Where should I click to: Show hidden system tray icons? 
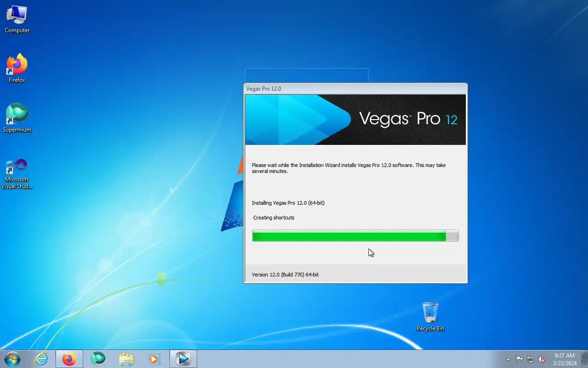[x=508, y=359]
